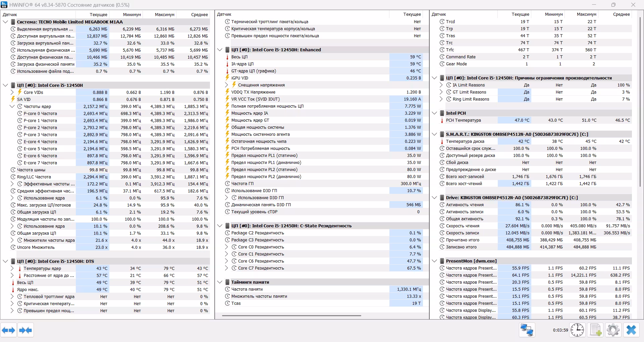
Task: Select the Uncore Множитель row label
Action: click(36, 247)
